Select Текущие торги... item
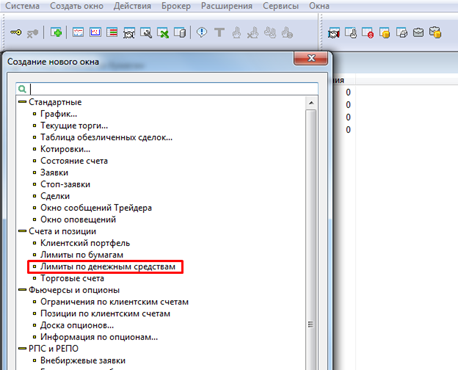 coord(74,126)
